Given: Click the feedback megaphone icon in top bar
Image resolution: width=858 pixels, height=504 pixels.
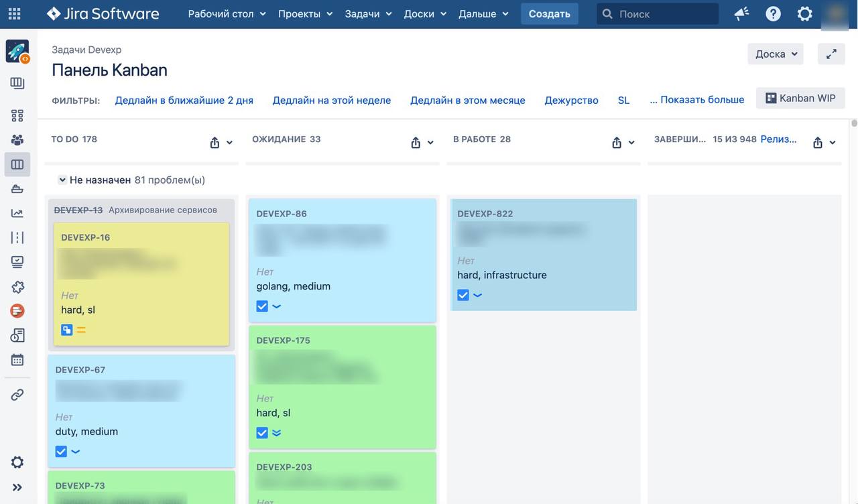Looking at the screenshot, I should tap(741, 13).
